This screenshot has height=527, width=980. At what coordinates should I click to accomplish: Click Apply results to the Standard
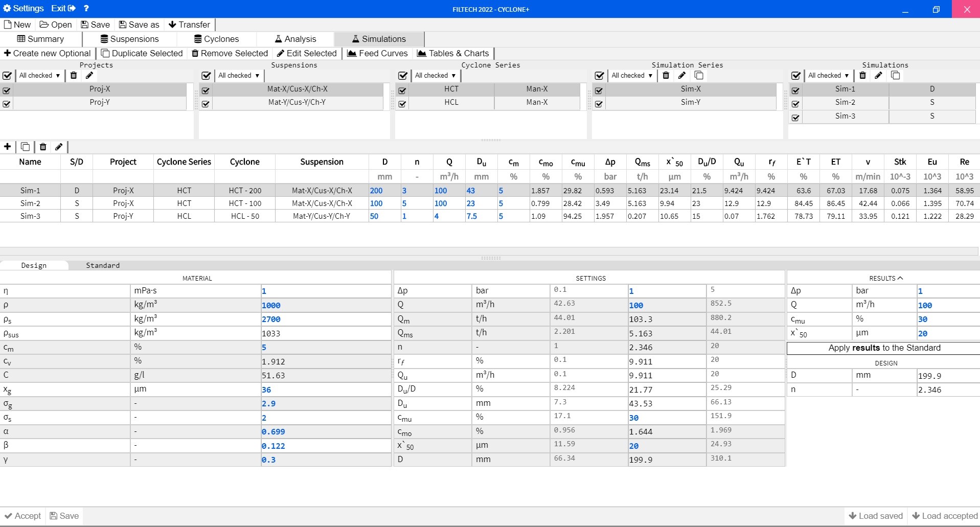pos(884,348)
